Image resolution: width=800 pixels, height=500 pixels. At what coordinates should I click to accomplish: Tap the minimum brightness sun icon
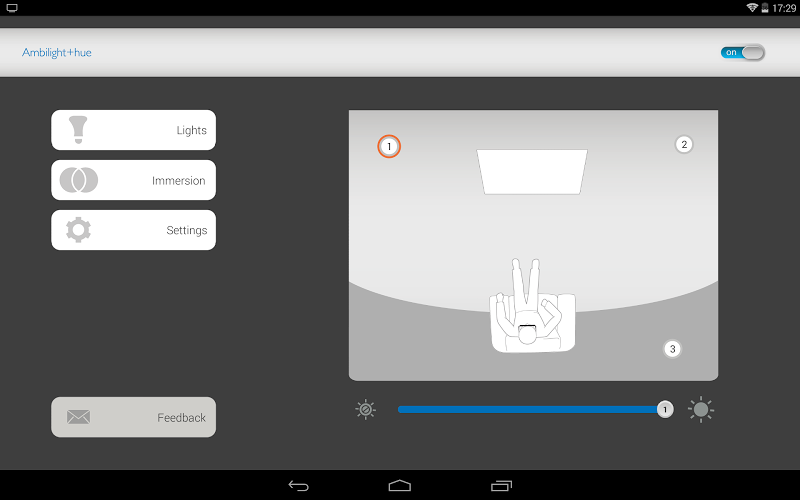click(366, 410)
